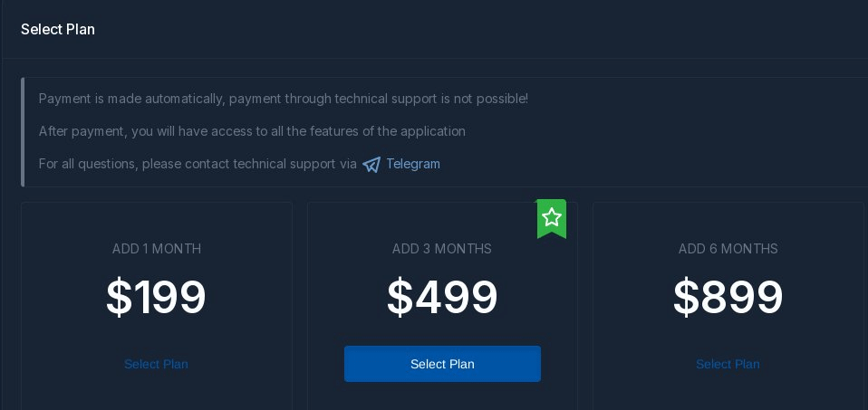Click the ADD 3 MONTHS label
The image size is (868, 410).
442,249
